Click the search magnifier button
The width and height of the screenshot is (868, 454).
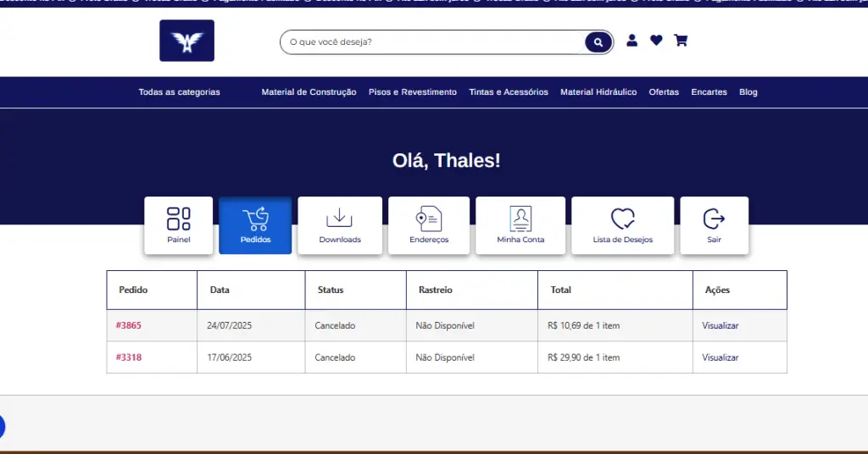598,42
